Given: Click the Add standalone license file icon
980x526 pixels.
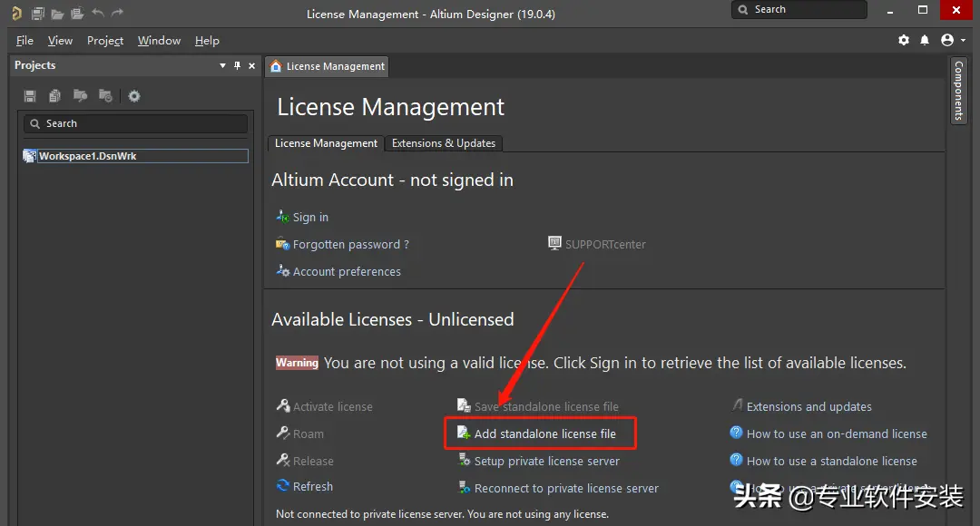Looking at the screenshot, I should (x=464, y=433).
